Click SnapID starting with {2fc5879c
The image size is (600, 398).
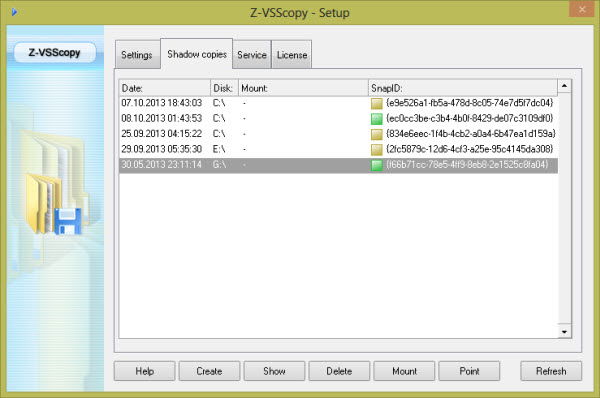point(470,149)
